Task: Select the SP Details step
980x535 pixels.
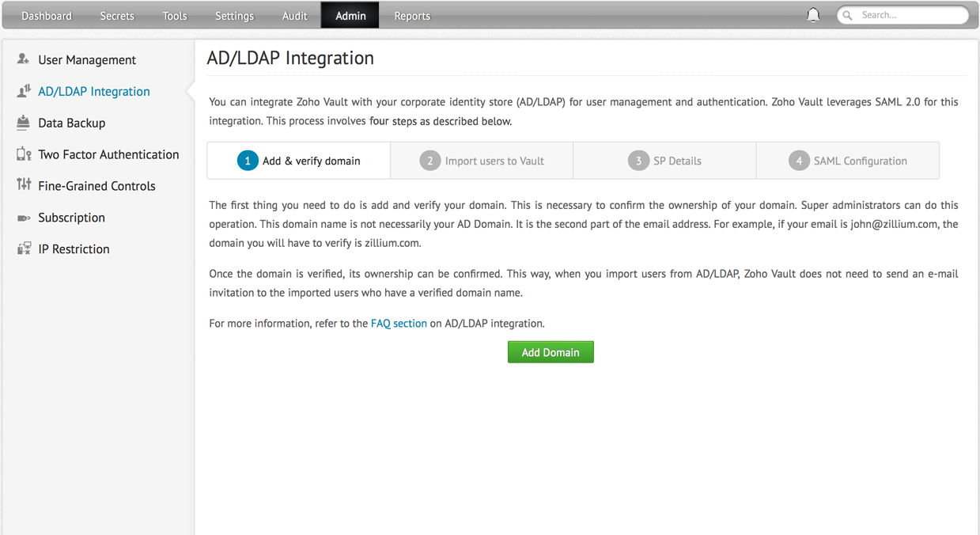Action: coord(664,161)
